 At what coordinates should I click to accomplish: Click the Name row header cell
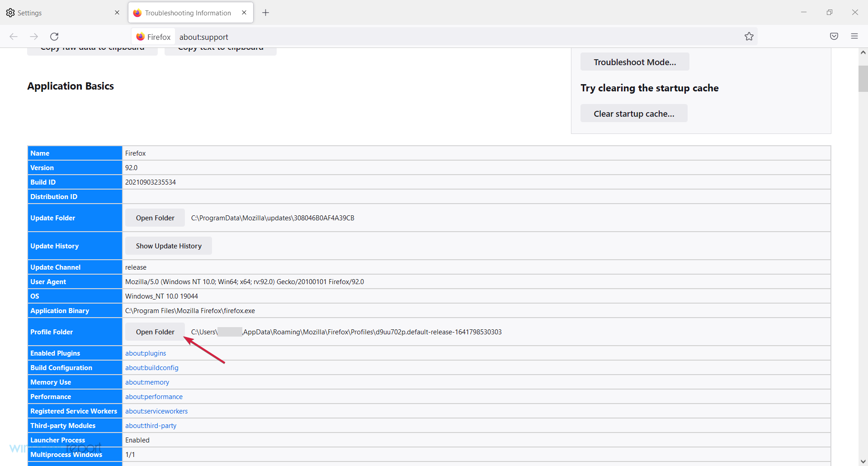tap(75, 153)
